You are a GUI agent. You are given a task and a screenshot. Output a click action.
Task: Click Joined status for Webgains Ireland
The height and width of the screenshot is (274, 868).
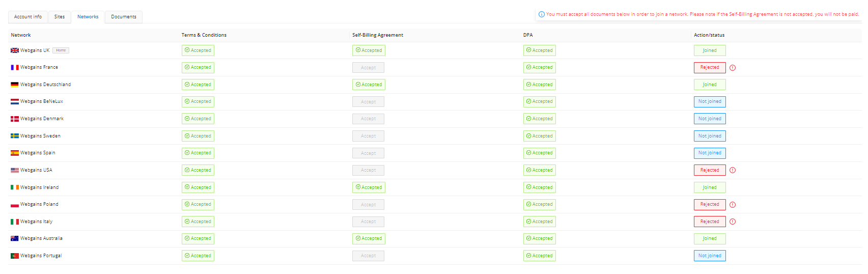[x=710, y=187]
